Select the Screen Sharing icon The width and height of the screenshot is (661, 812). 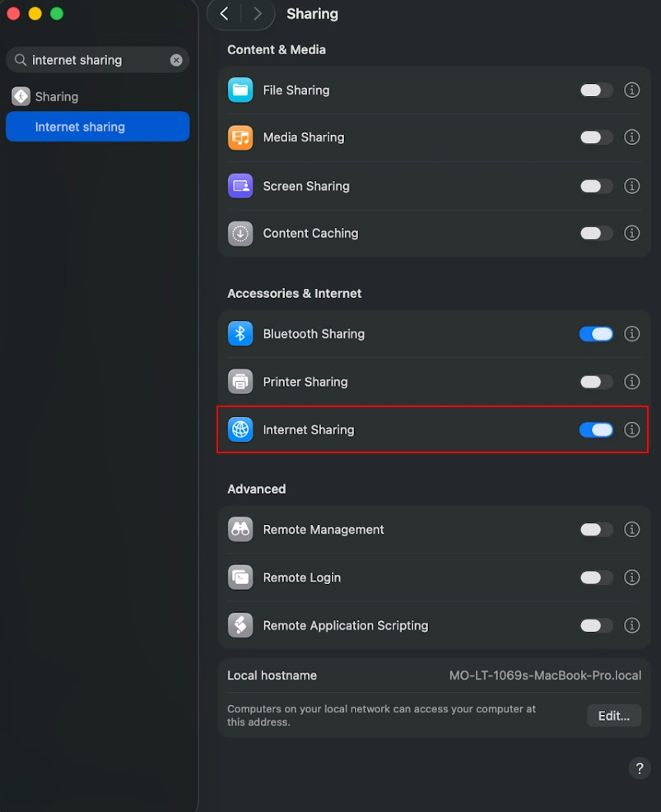coord(239,186)
